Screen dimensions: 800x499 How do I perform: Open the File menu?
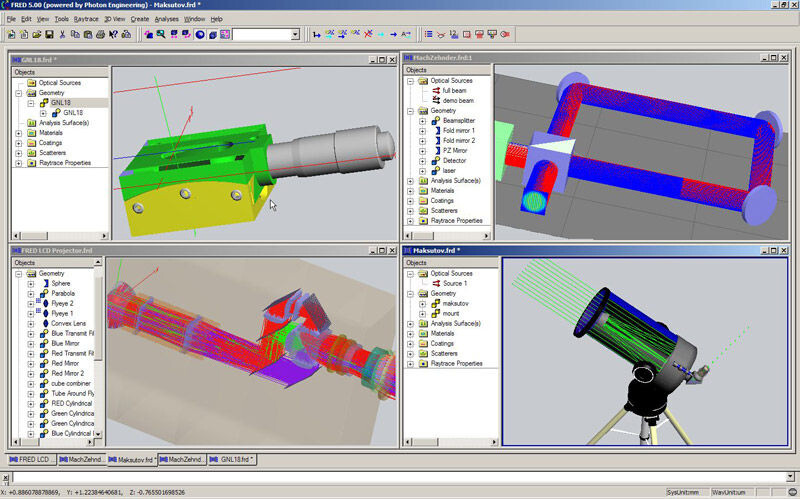[11, 19]
